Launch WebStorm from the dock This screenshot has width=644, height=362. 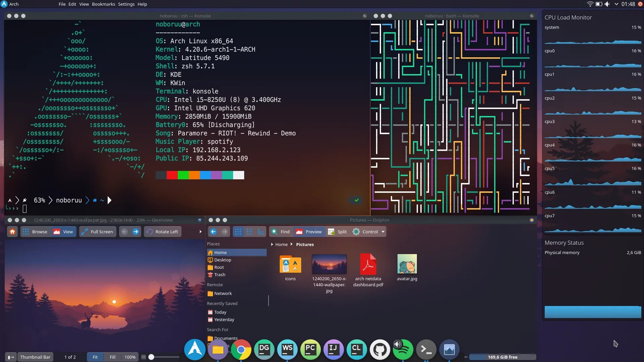(x=287, y=350)
